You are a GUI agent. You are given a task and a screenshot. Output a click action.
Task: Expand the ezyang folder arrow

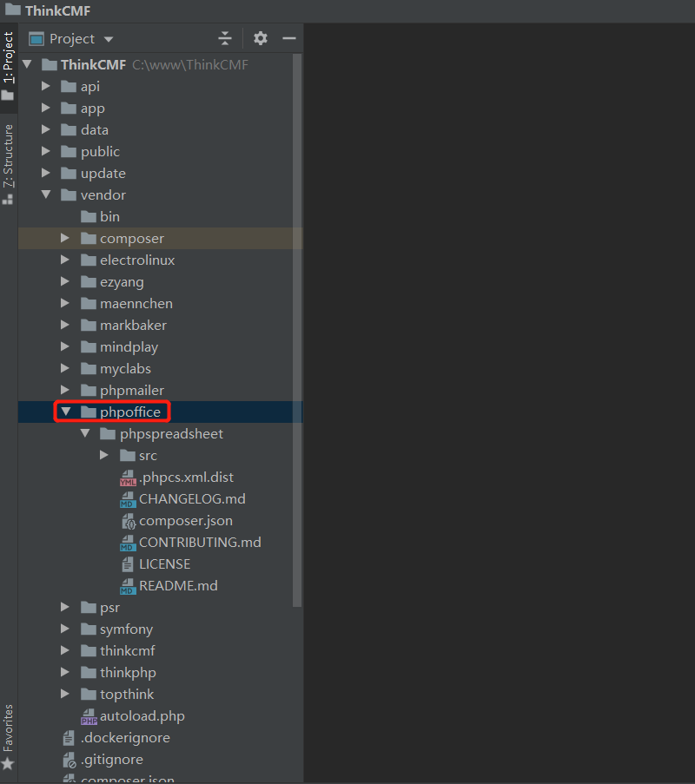tap(65, 281)
